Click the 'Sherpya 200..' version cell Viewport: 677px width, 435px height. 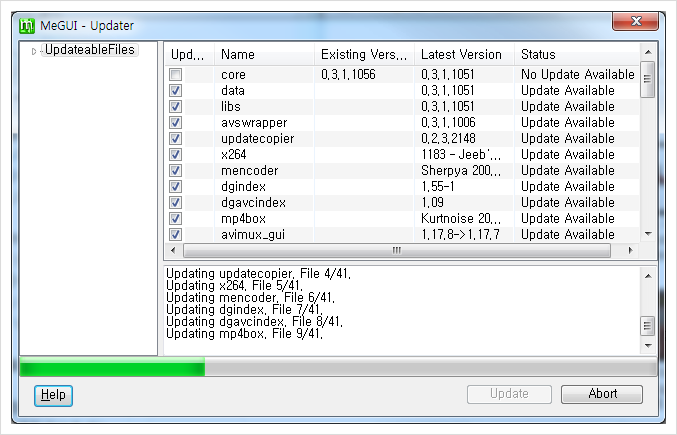pyautogui.click(x=461, y=170)
